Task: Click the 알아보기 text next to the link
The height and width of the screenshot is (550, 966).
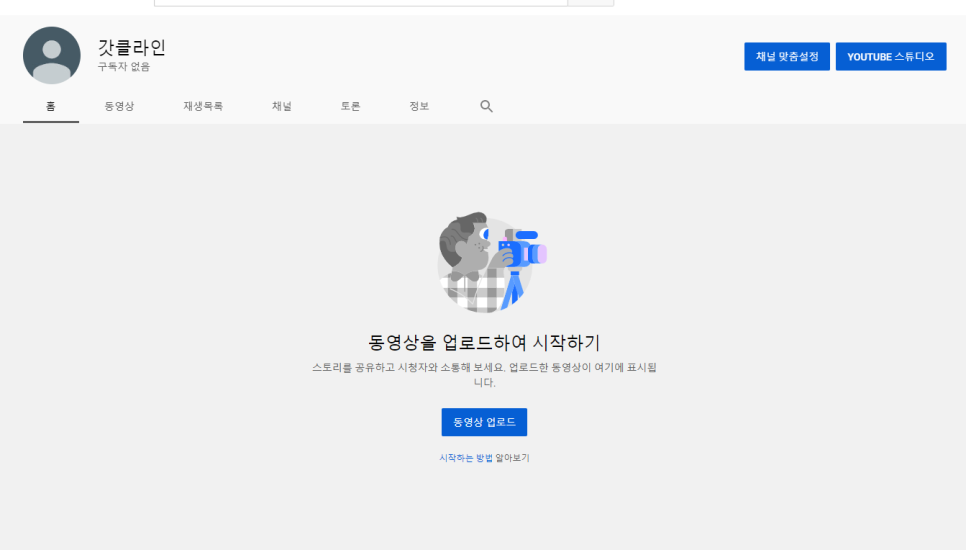Action: coord(513,458)
